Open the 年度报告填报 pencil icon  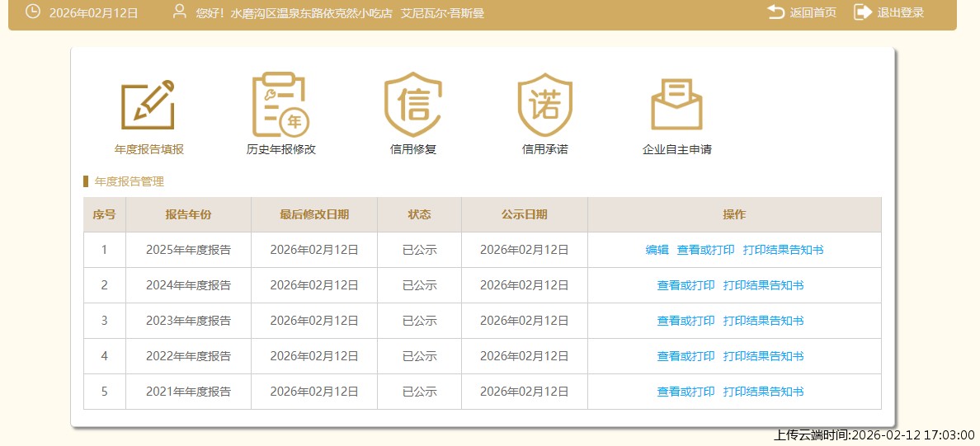coord(148,105)
